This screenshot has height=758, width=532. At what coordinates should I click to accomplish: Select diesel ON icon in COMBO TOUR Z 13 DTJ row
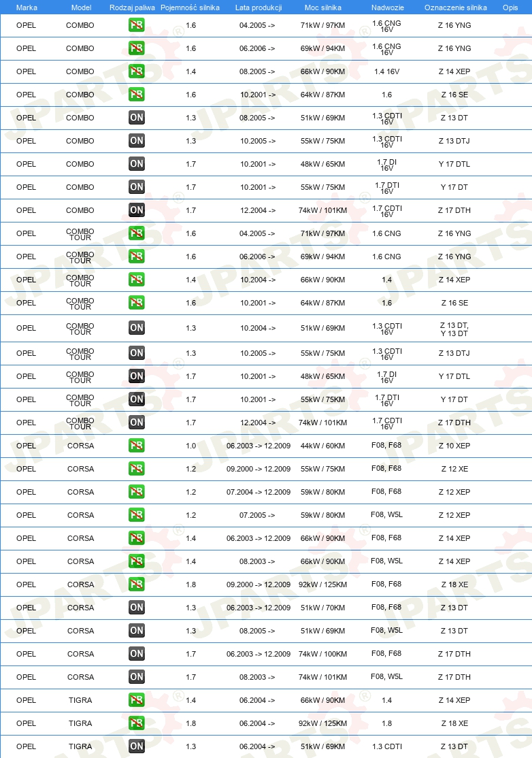[137, 353]
